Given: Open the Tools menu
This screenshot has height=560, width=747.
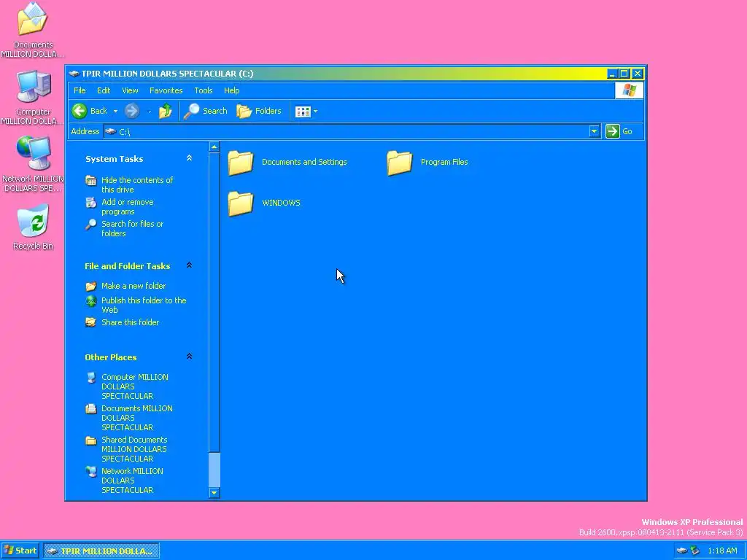Looking at the screenshot, I should point(203,90).
